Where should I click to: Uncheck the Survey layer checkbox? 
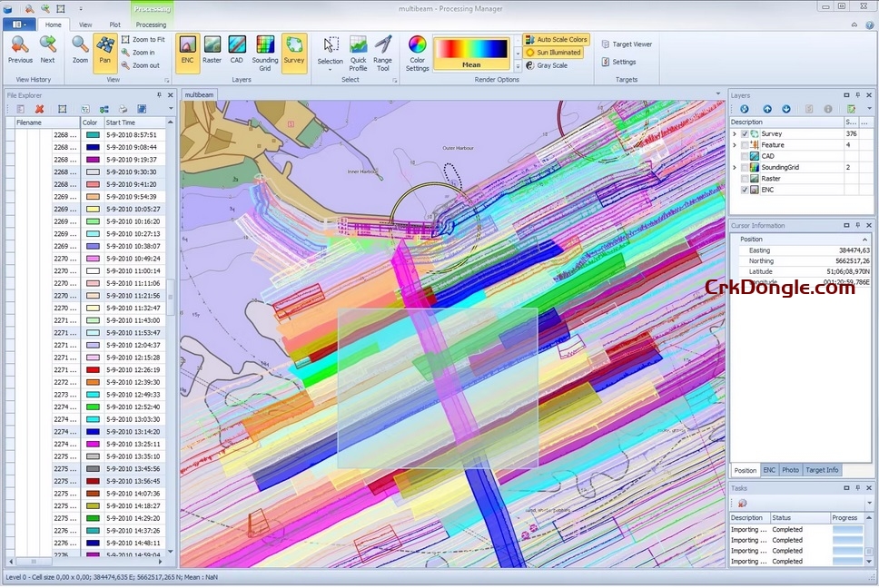744,133
